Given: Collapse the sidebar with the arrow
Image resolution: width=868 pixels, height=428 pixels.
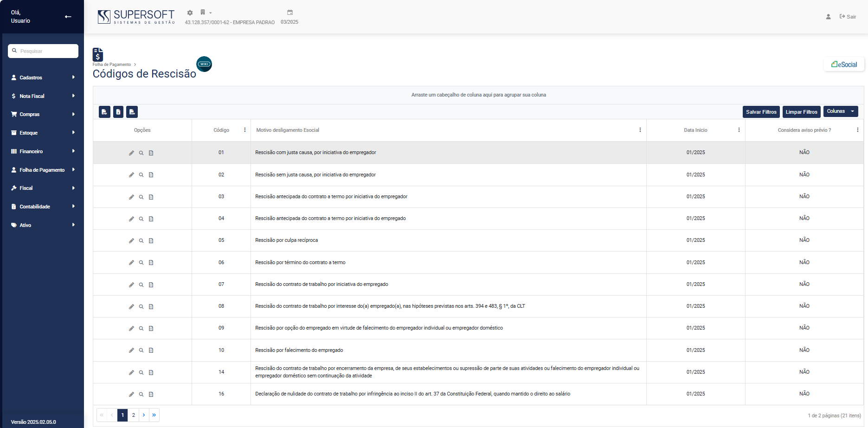Looking at the screenshot, I should [x=68, y=17].
